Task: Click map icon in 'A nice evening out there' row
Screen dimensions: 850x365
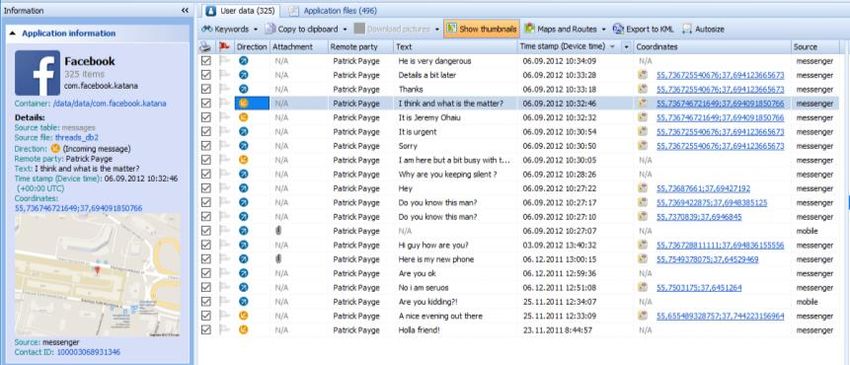Action: (643, 316)
